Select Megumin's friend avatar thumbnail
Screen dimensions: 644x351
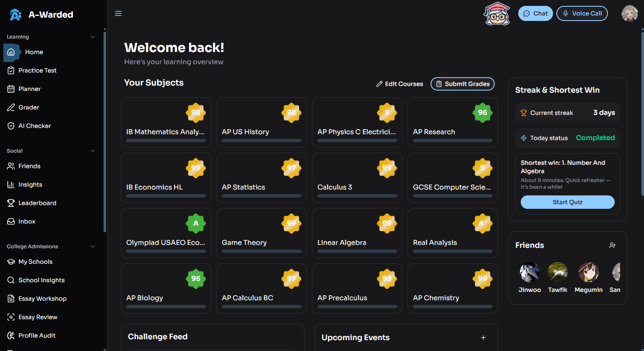[x=588, y=272]
